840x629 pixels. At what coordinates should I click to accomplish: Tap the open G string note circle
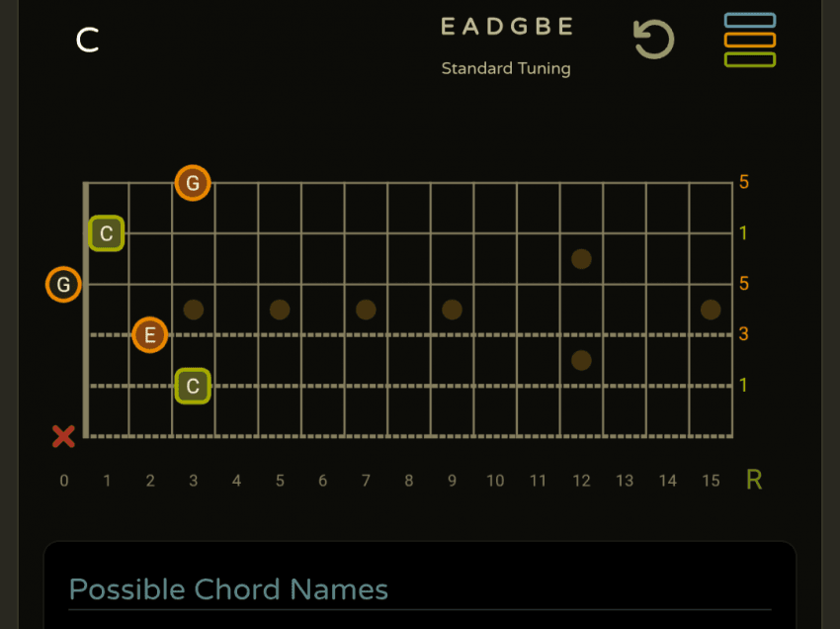[63, 285]
